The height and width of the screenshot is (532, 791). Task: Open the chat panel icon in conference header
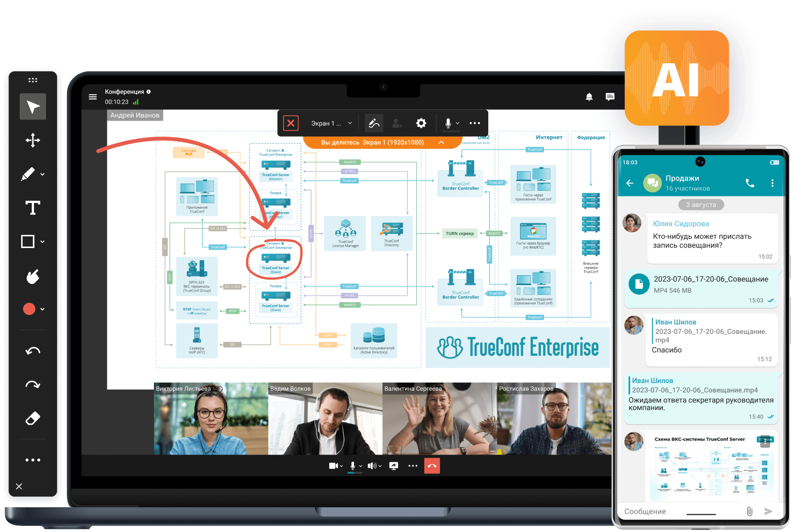point(610,97)
